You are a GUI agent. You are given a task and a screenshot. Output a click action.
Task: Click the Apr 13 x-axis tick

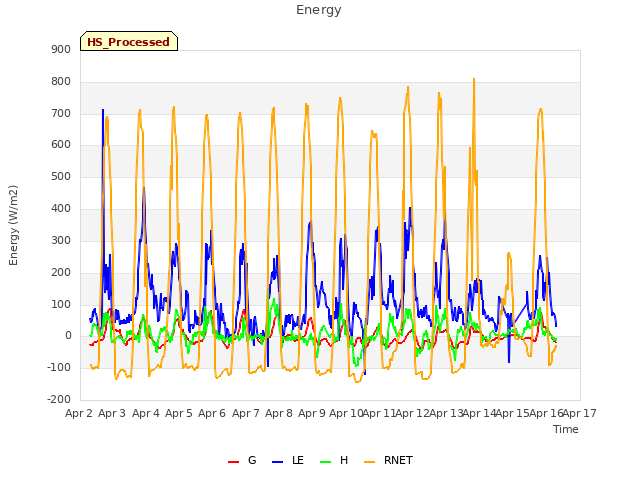[x=446, y=413]
